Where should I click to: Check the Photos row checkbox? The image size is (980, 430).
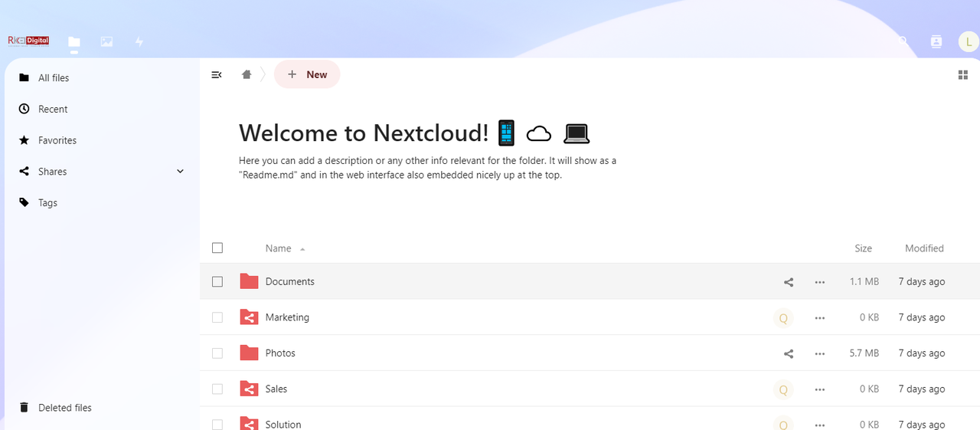(x=217, y=353)
